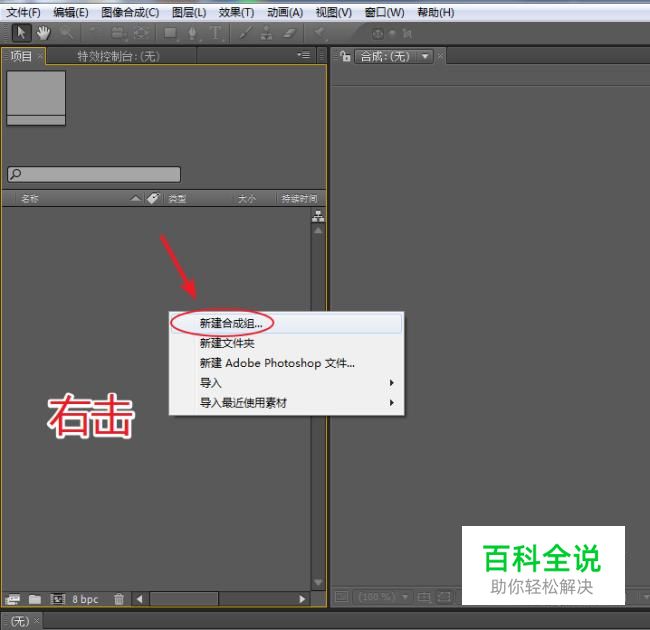
Task: Open the 100% magnification dropdown
Action: [x=383, y=597]
